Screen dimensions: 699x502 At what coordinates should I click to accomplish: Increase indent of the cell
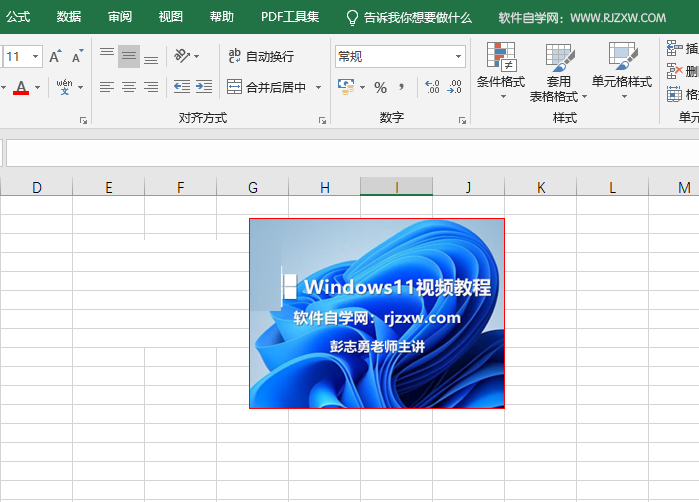[204, 86]
